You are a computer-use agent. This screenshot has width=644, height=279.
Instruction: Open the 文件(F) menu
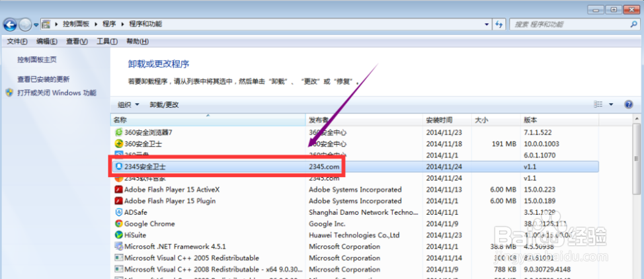17,42
